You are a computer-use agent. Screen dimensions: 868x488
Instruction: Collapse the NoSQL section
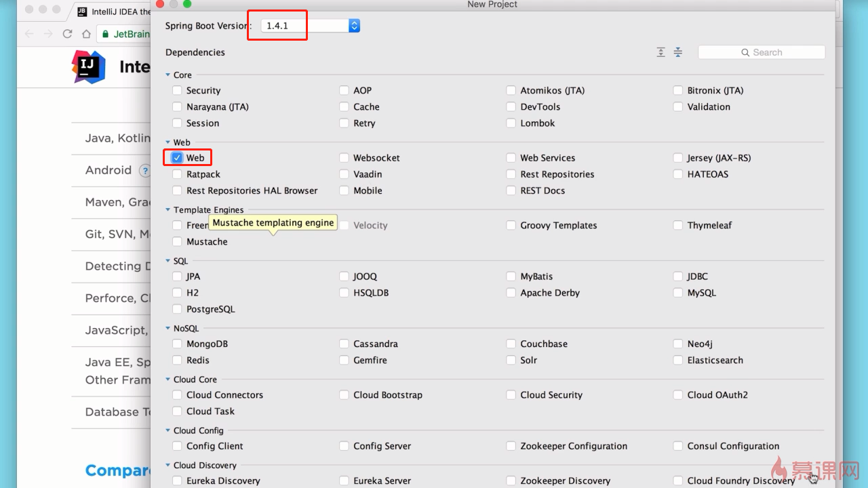click(x=168, y=329)
